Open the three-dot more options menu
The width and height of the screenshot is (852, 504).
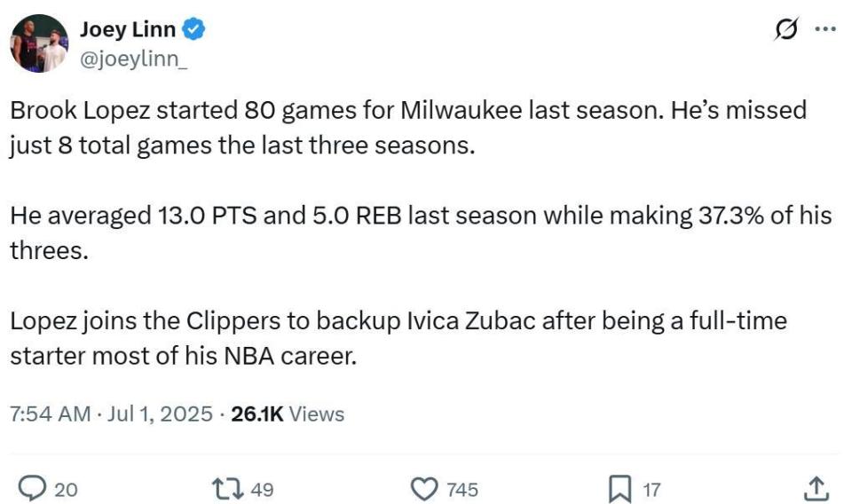824,29
